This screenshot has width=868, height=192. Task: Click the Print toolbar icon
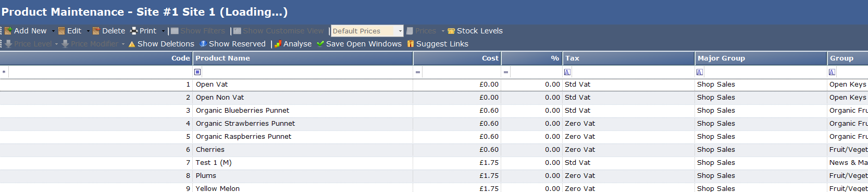coord(134,31)
